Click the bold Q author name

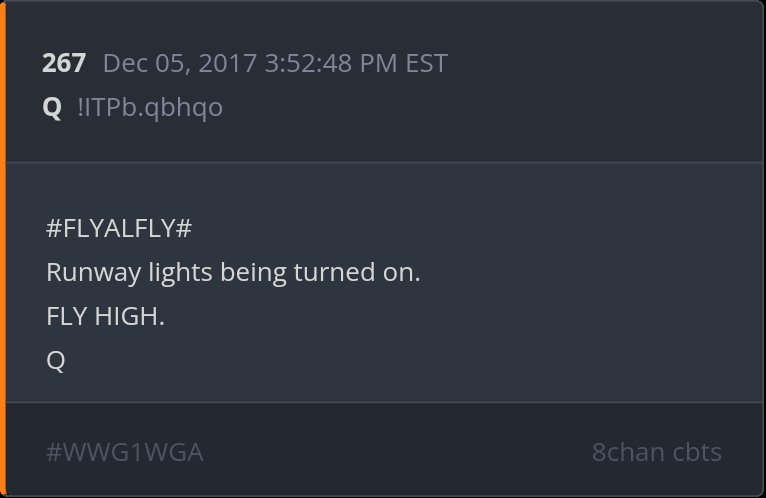52,107
